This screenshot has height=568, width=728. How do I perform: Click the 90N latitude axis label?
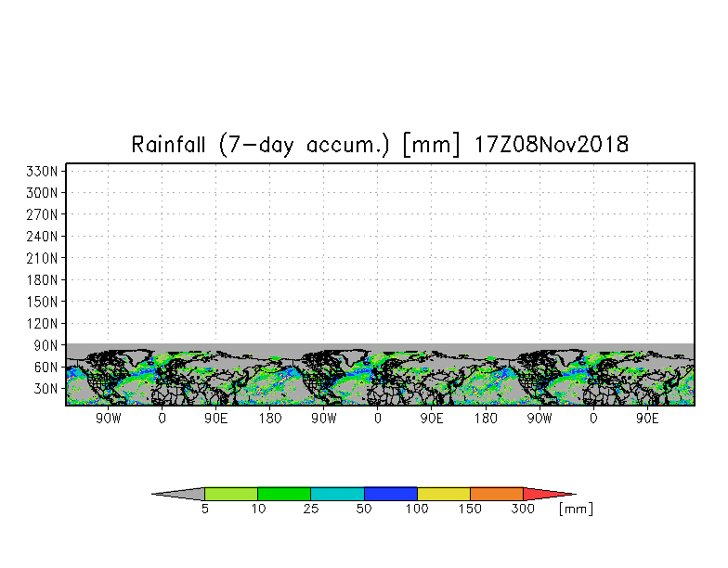[45, 345]
